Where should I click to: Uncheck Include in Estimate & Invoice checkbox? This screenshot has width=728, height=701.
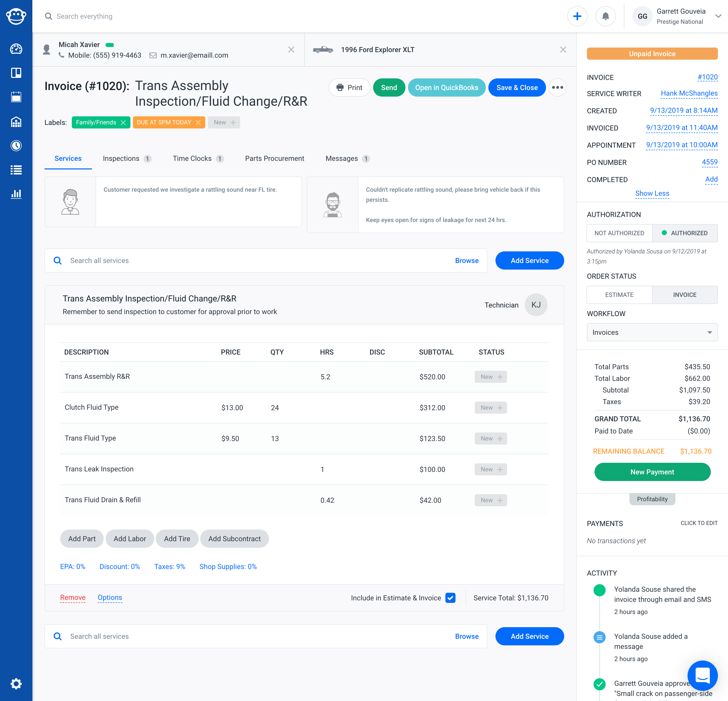click(x=450, y=598)
